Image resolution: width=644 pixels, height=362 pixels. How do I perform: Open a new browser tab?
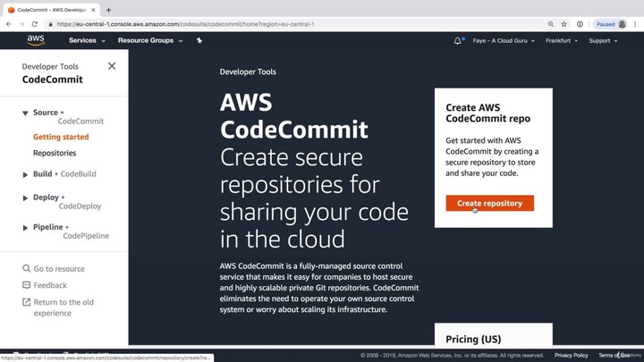[x=108, y=10]
